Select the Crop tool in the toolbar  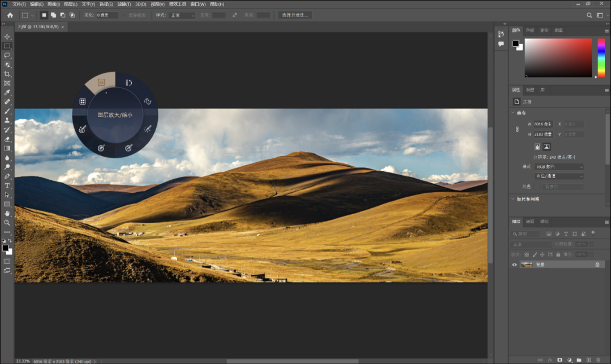click(7, 74)
